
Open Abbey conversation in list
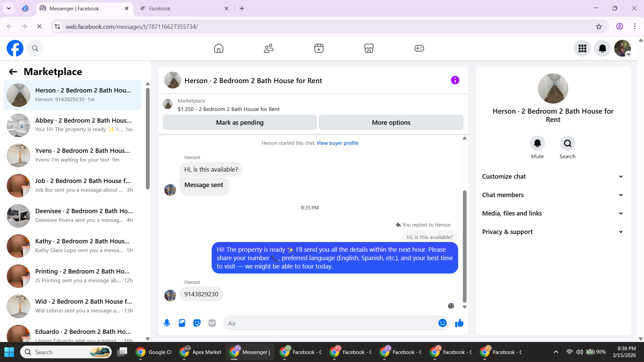(72, 125)
